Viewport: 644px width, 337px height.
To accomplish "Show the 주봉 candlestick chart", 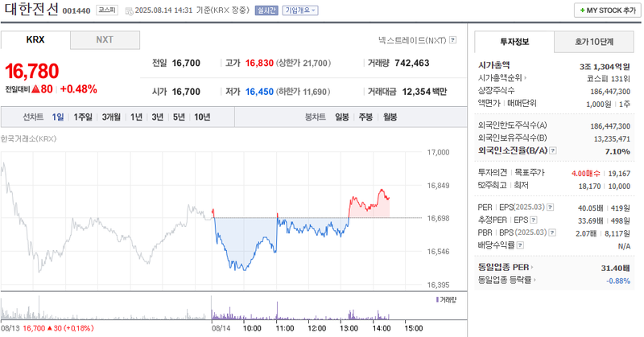I will coord(365,117).
